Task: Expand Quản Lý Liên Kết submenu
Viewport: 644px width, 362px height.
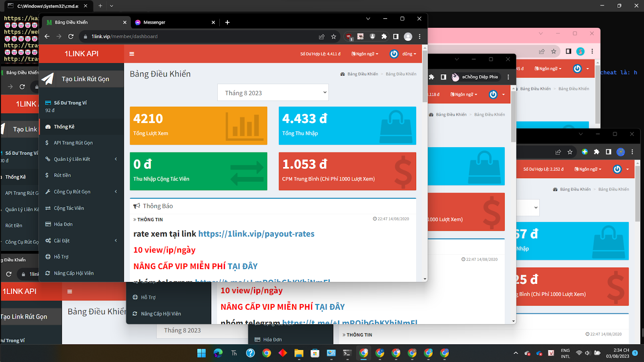Action: (x=81, y=159)
